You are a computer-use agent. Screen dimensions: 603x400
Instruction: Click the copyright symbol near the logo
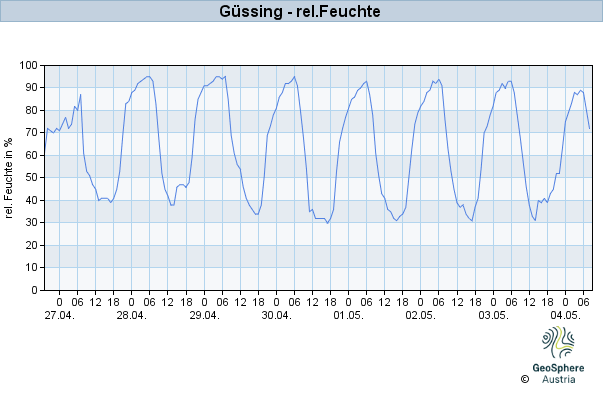pos(525,379)
